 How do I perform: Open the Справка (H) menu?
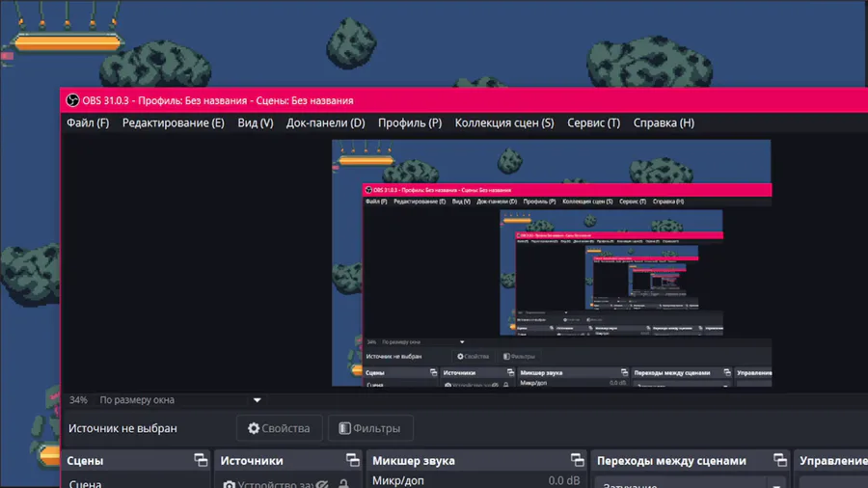coord(664,122)
